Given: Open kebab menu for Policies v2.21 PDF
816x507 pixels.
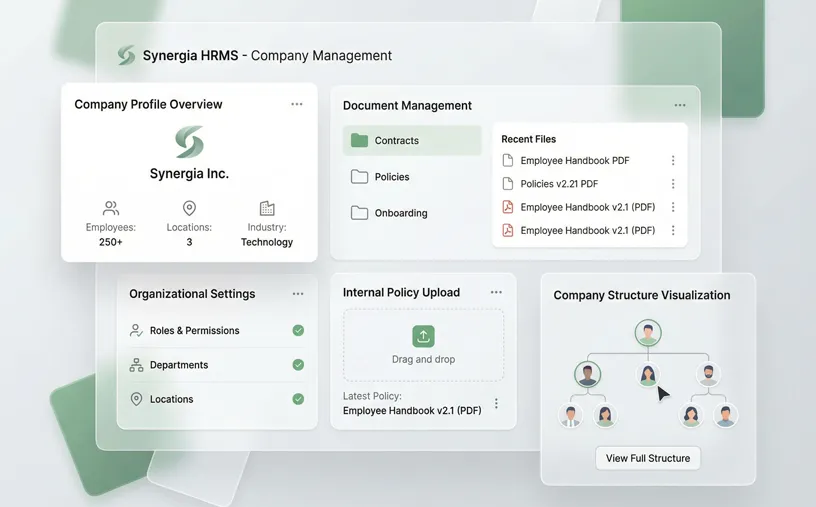Looking at the screenshot, I should pos(673,184).
